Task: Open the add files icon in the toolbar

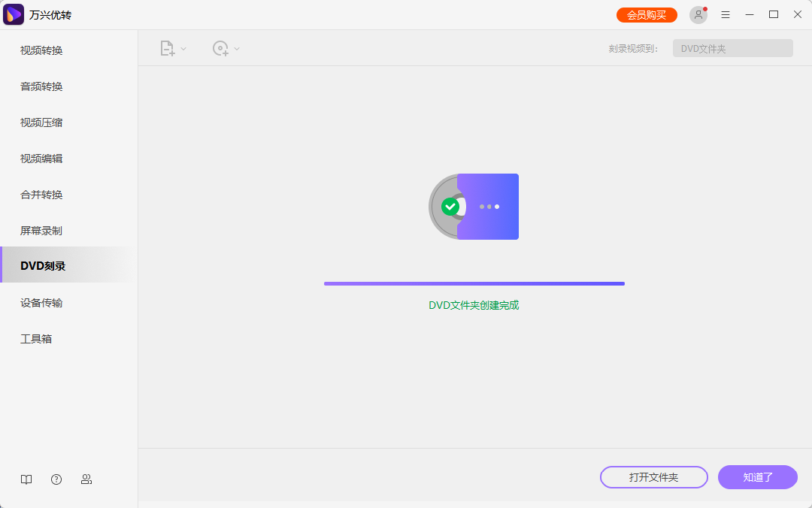Action: (x=167, y=47)
